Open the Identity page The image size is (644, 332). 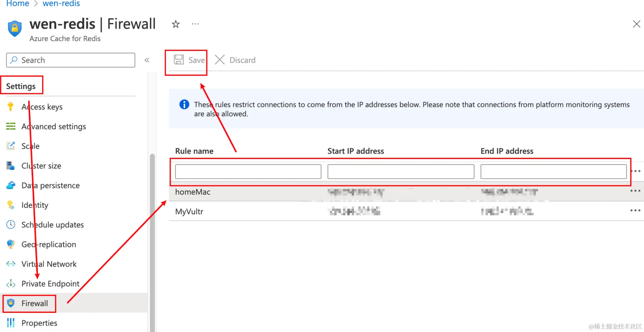(35, 205)
